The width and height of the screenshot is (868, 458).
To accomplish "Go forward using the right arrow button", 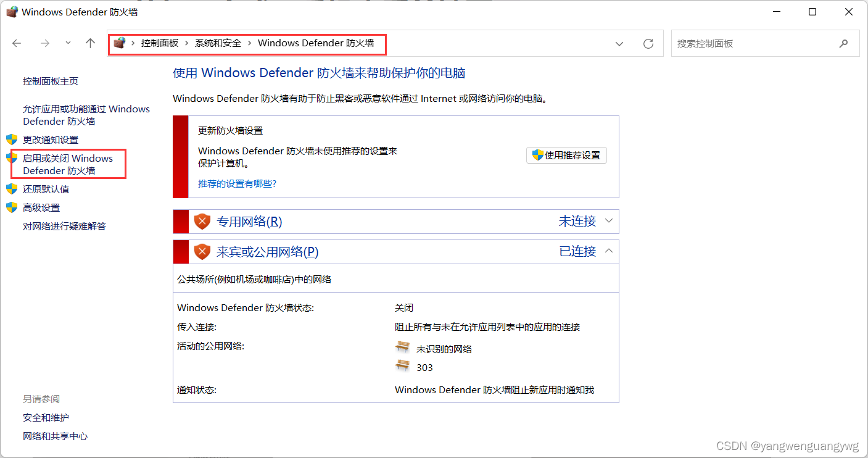I will point(44,43).
